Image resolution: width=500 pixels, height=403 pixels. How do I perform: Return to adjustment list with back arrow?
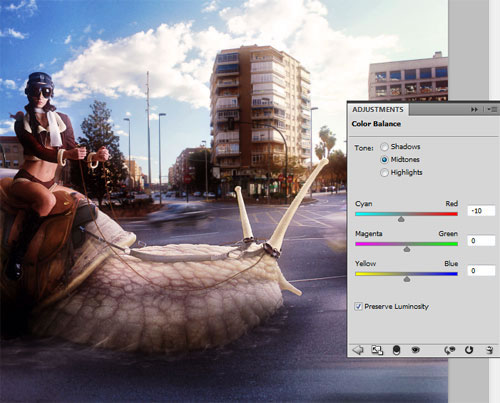[358, 350]
